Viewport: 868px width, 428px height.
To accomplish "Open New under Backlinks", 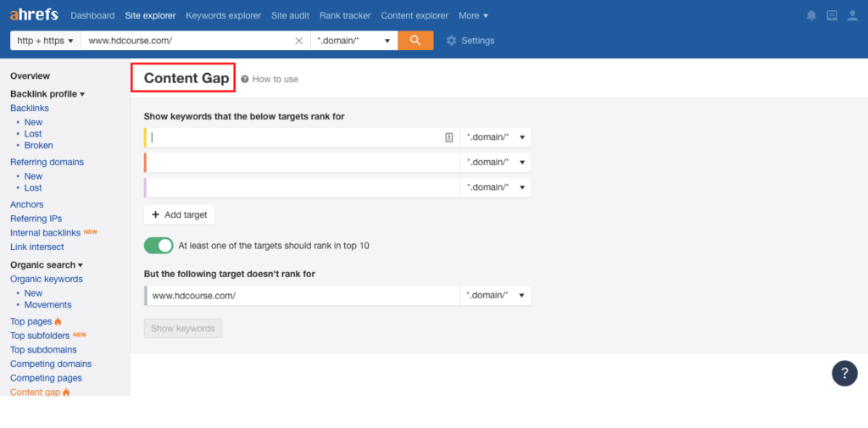I will click(33, 122).
